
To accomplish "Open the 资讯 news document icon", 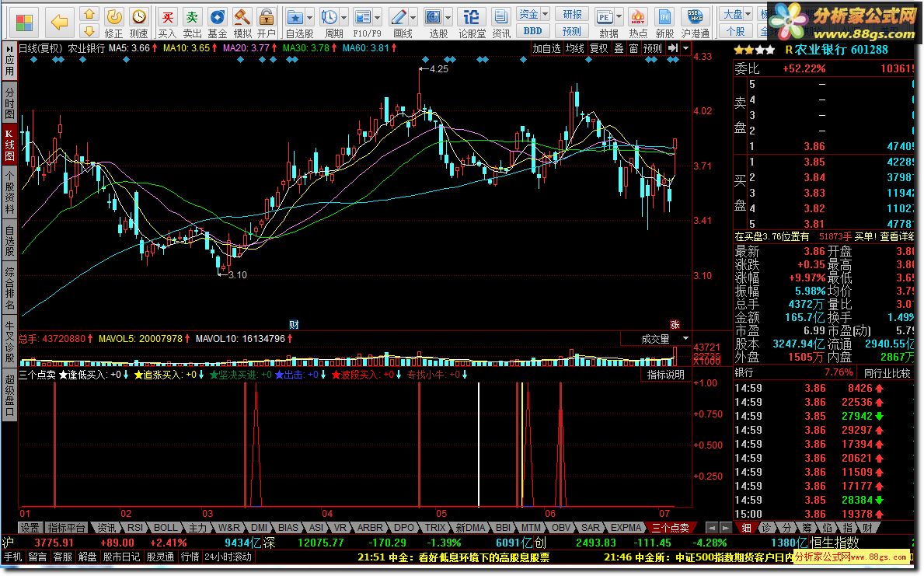I will coord(501,23).
